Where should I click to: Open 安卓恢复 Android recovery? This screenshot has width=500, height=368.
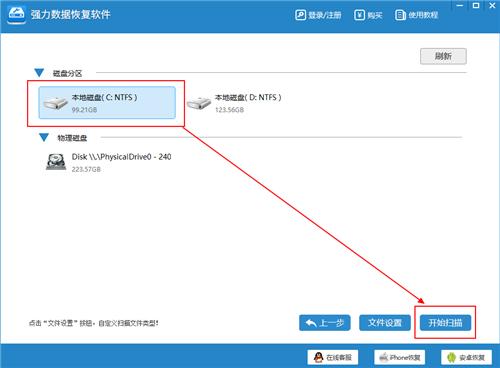point(466,357)
